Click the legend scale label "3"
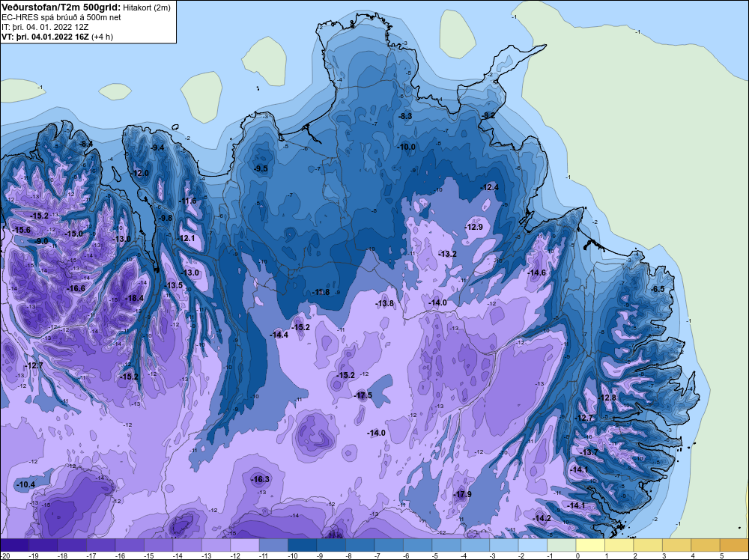Viewport: 749px width, 560px height. (x=664, y=556)
